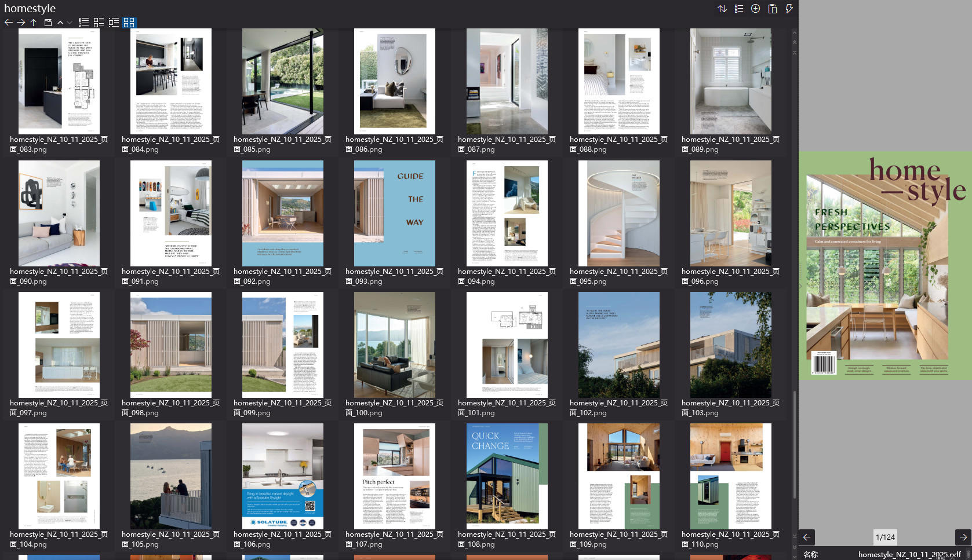Viewport: 972px width, 560px height.
Task: Navigate back with the back arrow
Action: point(8,23)
